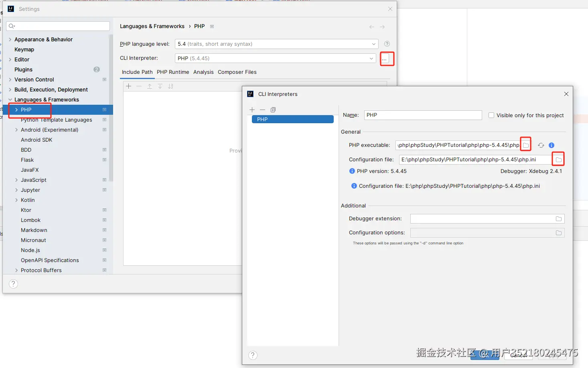Viewport: 588px width, 368px height.
Task: Open the Settings dialog help button
Action: 13,284
